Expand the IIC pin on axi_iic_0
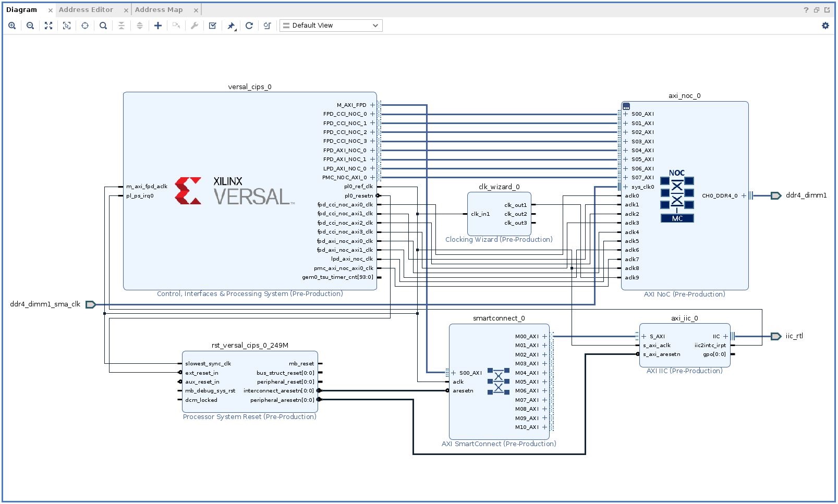838x504 pixels. point(725,337)
